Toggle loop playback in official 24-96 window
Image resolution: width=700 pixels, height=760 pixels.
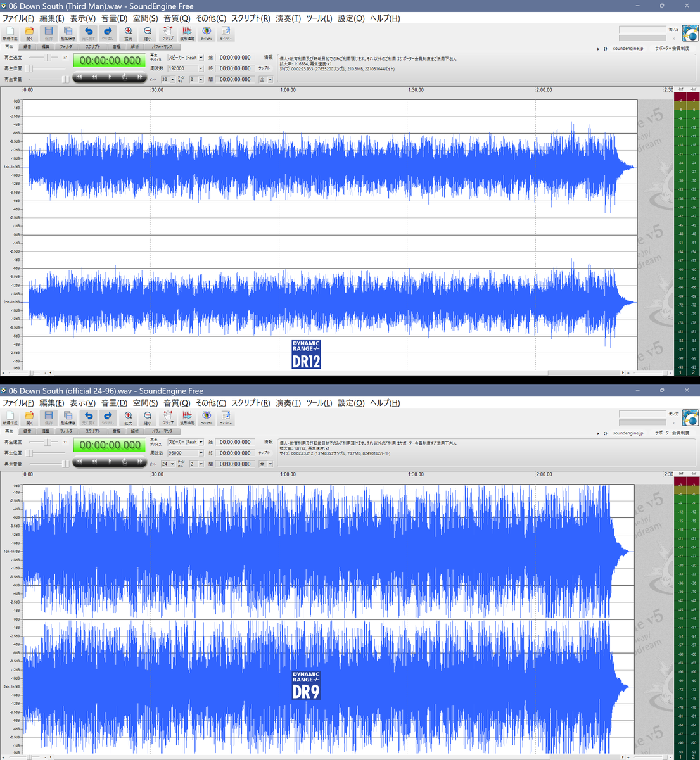(x=125, y=462)
